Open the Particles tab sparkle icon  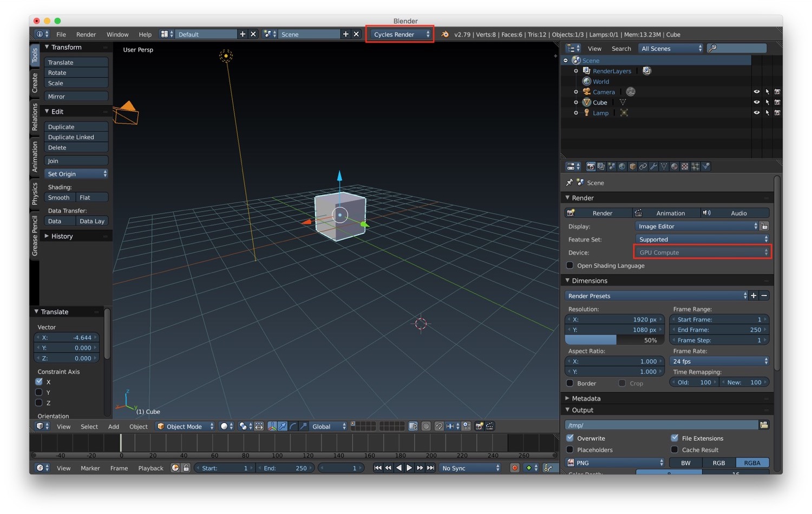click(x=695, y=166)
